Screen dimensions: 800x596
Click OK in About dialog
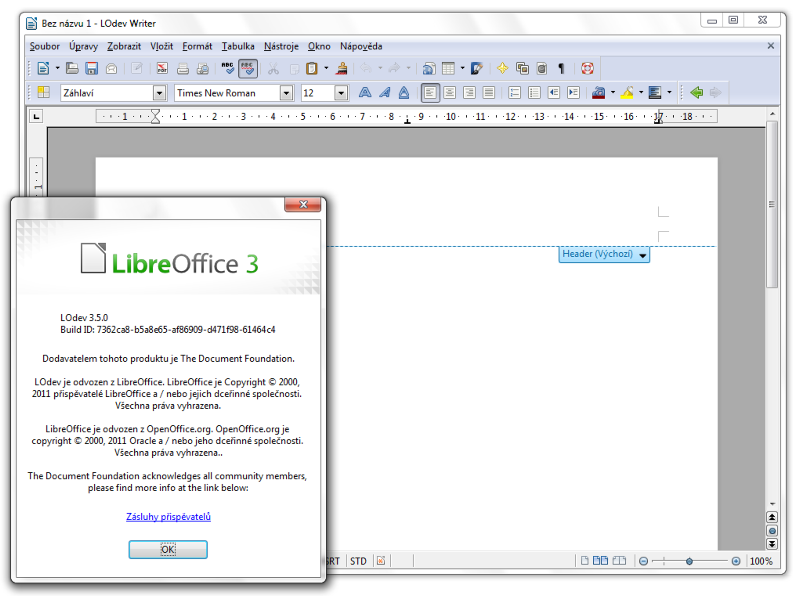[x=168, y=550]
